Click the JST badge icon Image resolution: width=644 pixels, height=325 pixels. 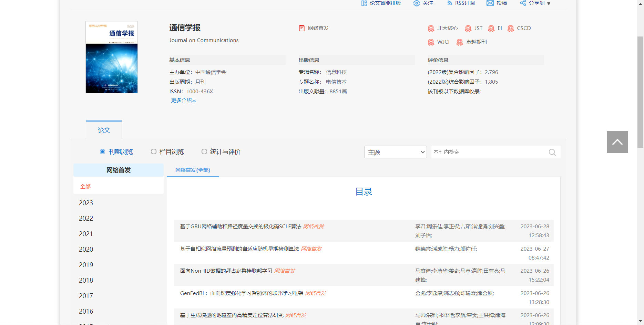coord(468,28)
